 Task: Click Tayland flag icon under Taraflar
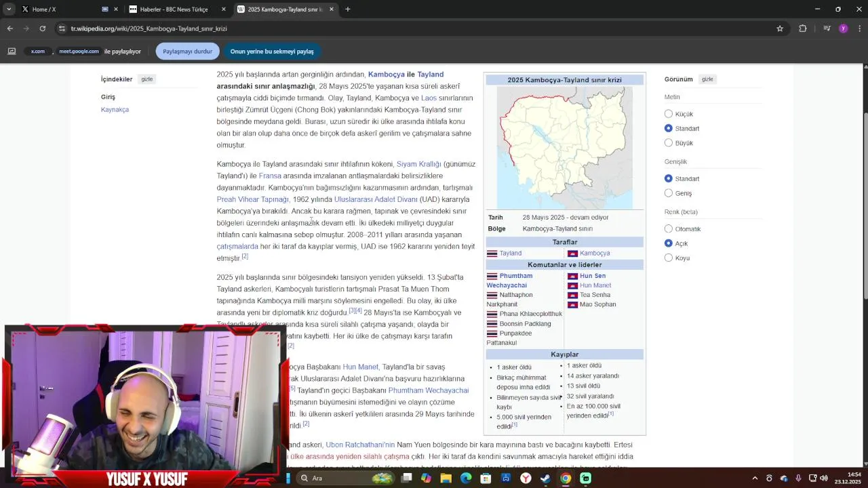tap(492, 253)
